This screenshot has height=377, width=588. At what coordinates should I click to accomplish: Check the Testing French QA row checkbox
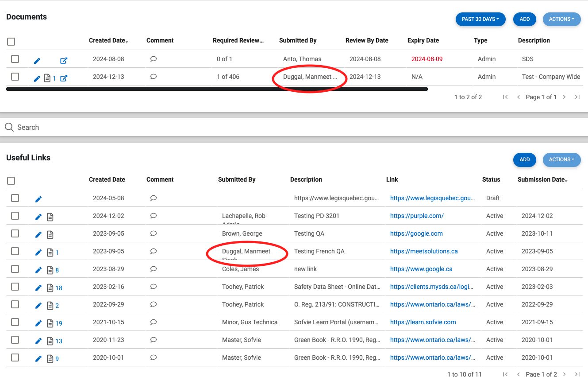pos(15,251)
